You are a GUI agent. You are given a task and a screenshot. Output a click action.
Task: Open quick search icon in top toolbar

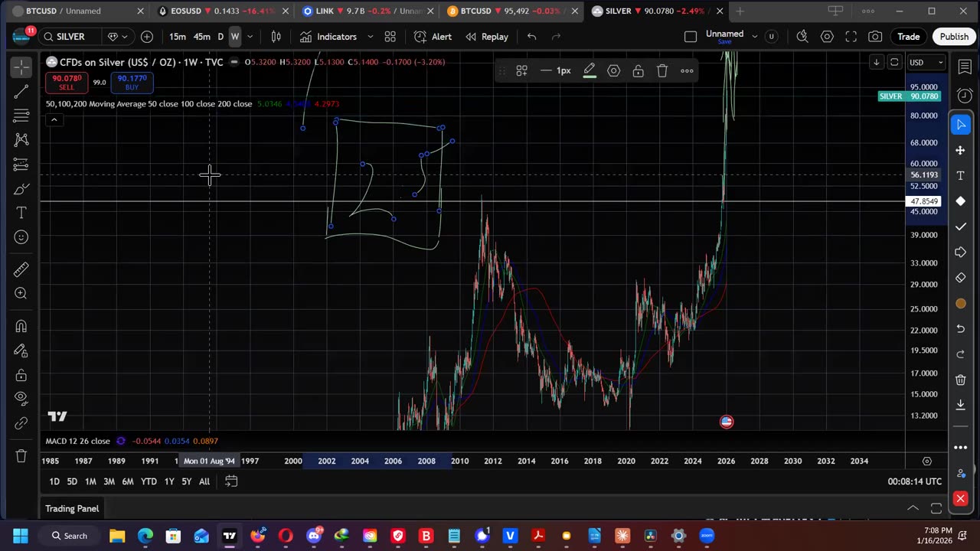[802, 37]
